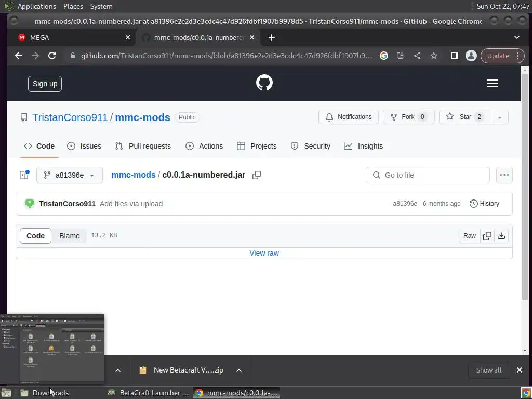Reload the GitHub page

coord(52,56)
